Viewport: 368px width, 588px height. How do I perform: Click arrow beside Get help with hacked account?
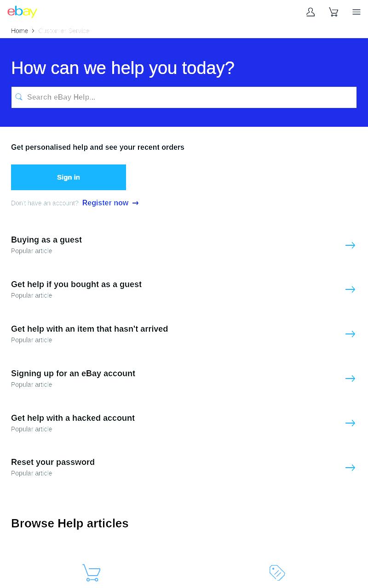click(x=350, y=423)
